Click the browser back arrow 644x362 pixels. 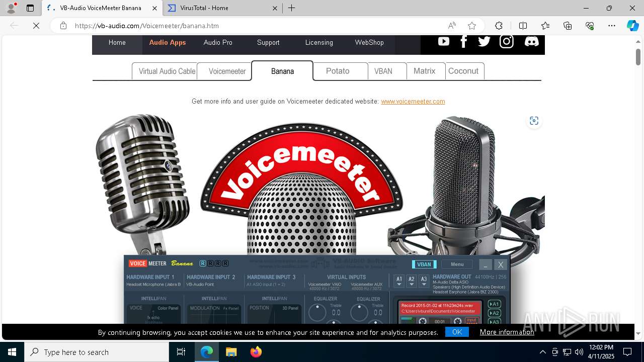coord(14,26)
